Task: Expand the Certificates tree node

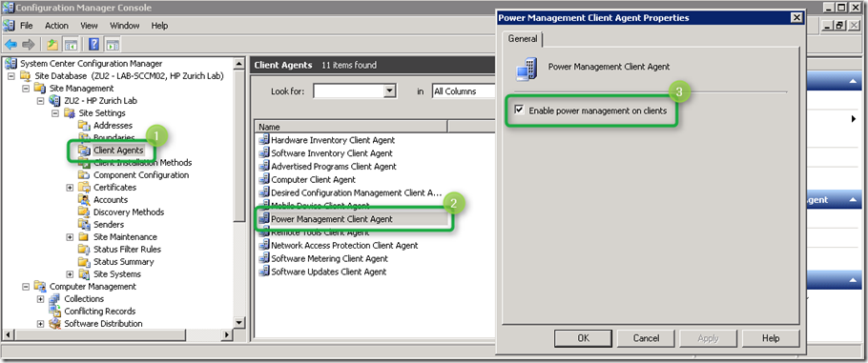Action: 70,188
